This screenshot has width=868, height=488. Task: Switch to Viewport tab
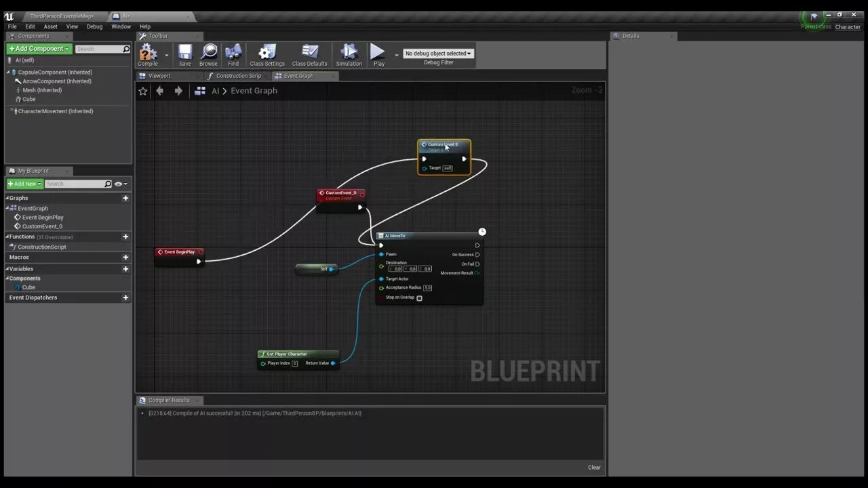pyautogui.click(x=159, y=76)
